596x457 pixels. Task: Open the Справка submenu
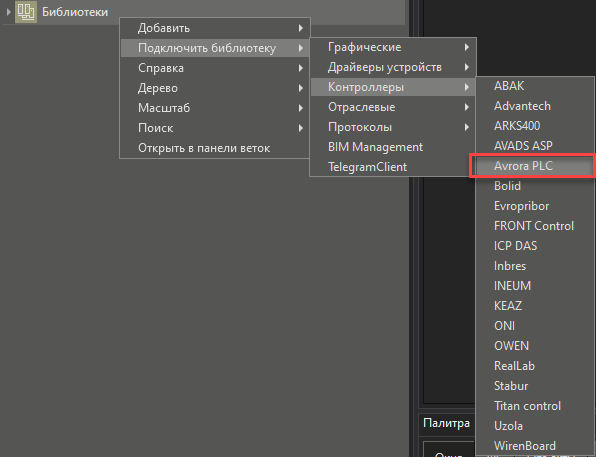pos(215,68)
